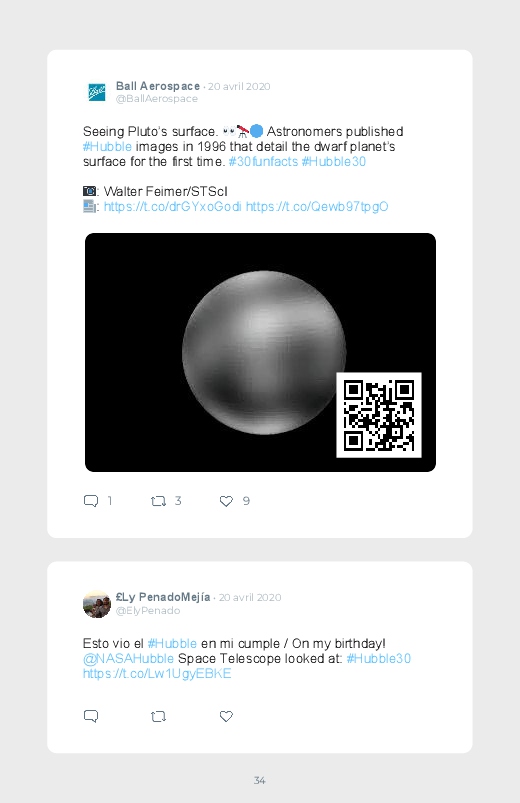Click the #Hubble hashtag in the Spanish tweet
Screen dimensions: 520x803
pyautogui.click(x=172, y=644)
